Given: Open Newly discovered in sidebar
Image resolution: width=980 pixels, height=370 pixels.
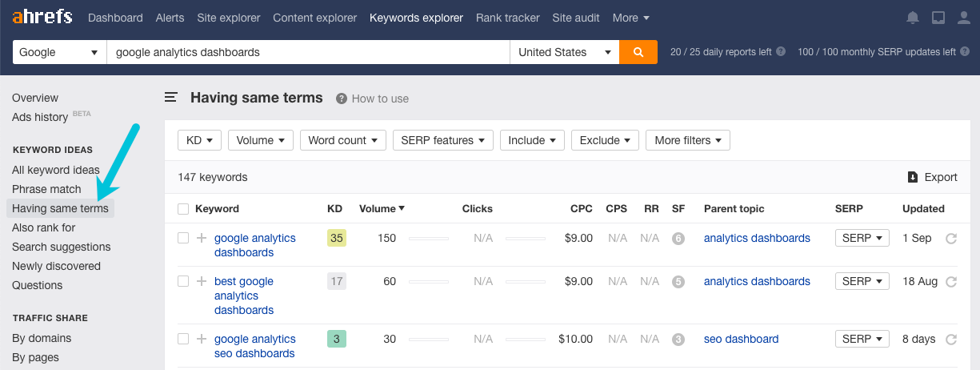Looking at the screenshot, I should pos(56,266).
